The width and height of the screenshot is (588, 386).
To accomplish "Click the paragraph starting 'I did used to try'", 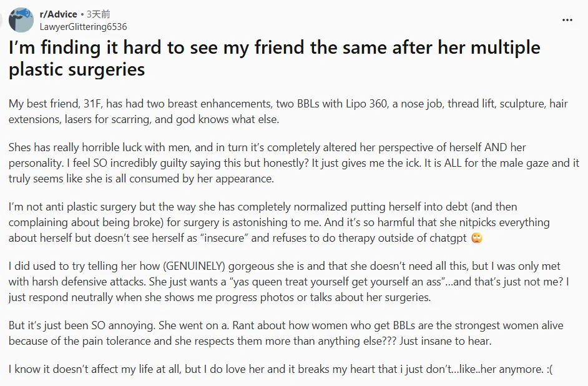I will tap(289, 281).
